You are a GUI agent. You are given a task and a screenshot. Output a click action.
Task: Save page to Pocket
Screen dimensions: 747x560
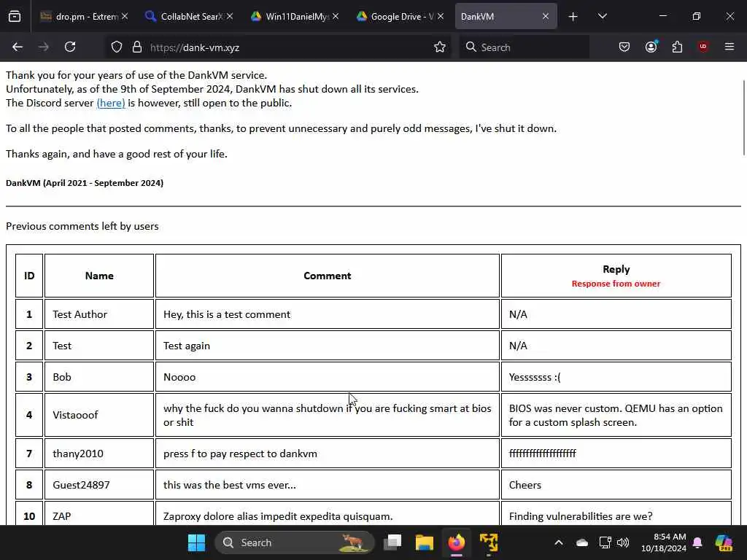(624, 47)
